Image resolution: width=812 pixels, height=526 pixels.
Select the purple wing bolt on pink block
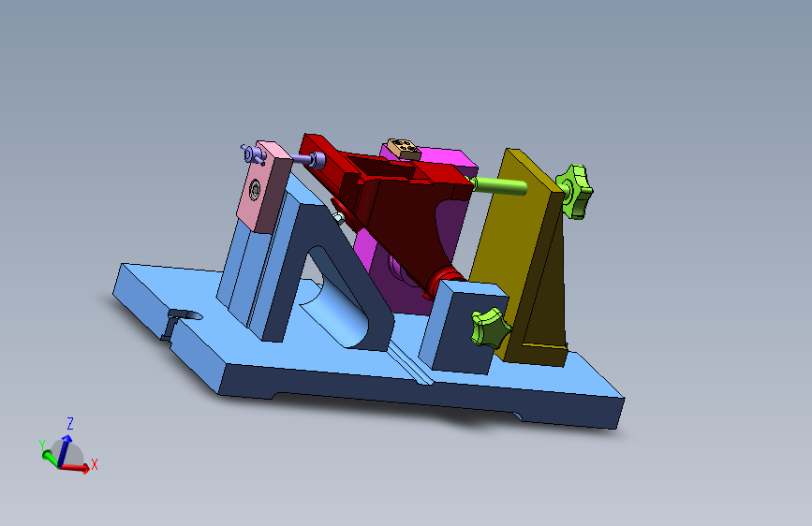coord(253,154)
